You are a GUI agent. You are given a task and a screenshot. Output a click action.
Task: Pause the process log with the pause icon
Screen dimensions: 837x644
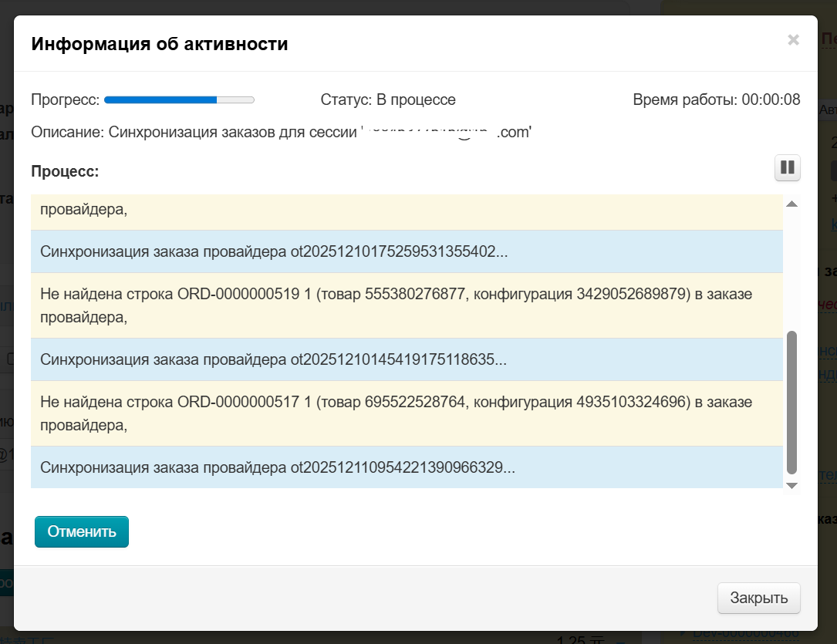point(787,167)
